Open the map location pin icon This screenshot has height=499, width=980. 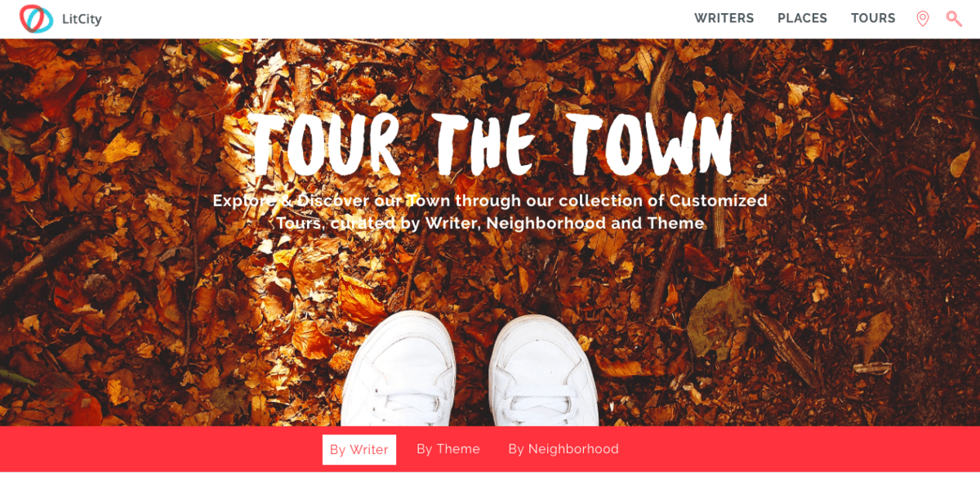click(923, 19)
